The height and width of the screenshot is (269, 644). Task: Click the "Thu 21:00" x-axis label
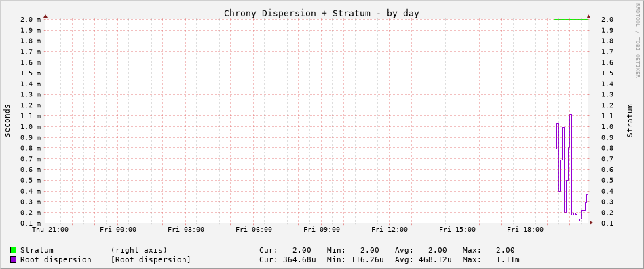tap(50, 230)
